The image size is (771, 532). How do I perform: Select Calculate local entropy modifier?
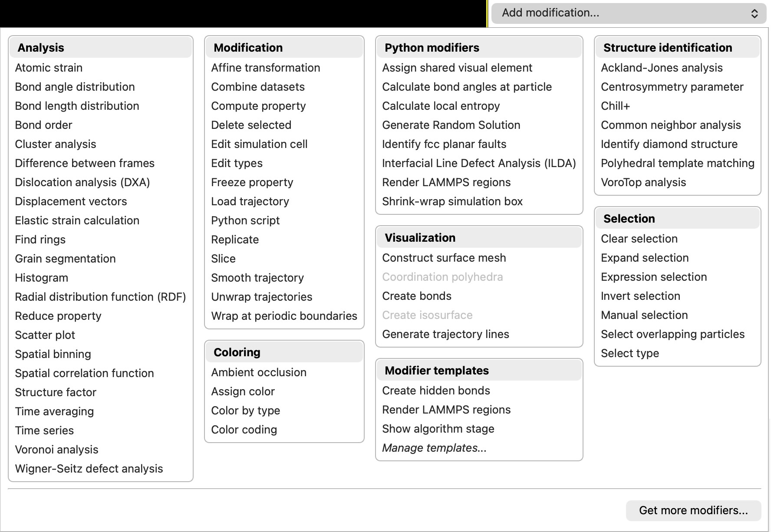(x=441, y=106)
